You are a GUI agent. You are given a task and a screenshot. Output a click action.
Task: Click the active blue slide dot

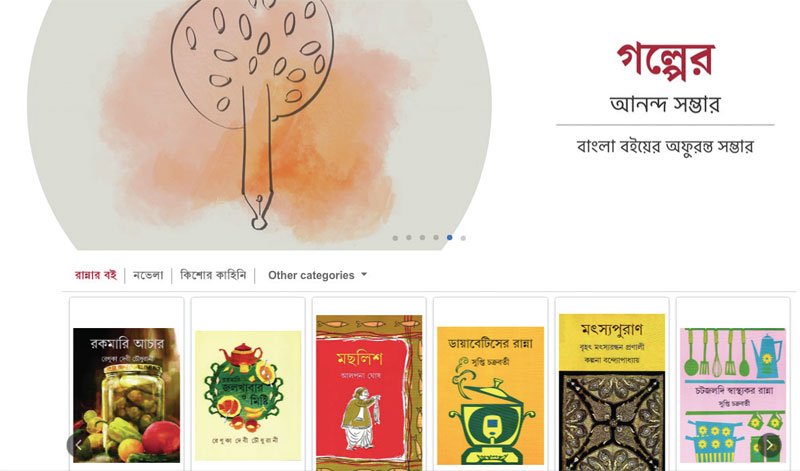pyautogui.click(x=449, y=238)
